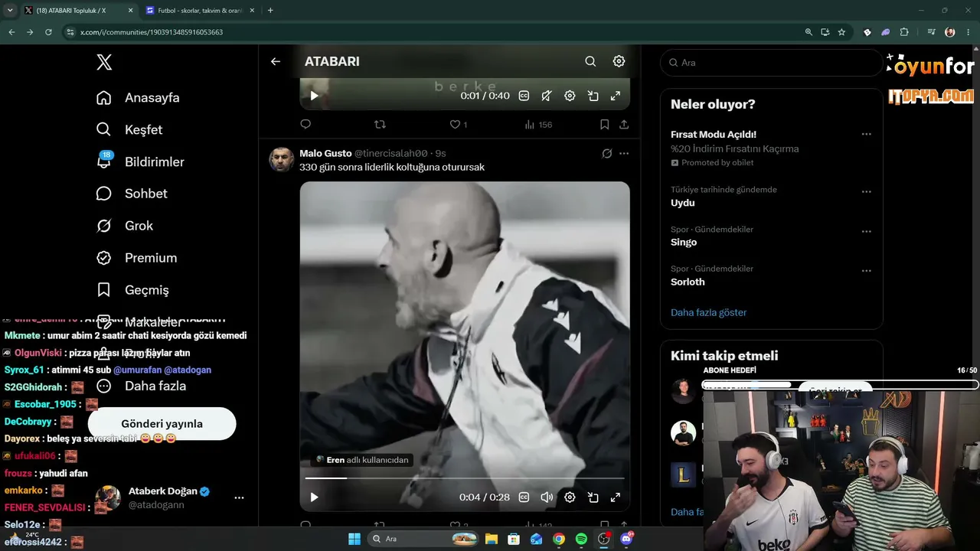Click the Windows taskbar search box

click(423, 539)
